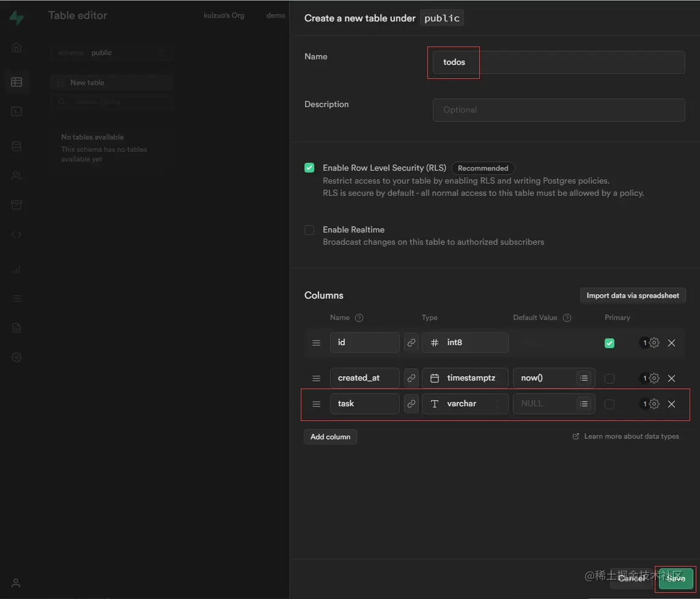Image resolution: width=700 pixels, height=599 pixels.
Task: Click Save button
Action: (x=676, y=578)
